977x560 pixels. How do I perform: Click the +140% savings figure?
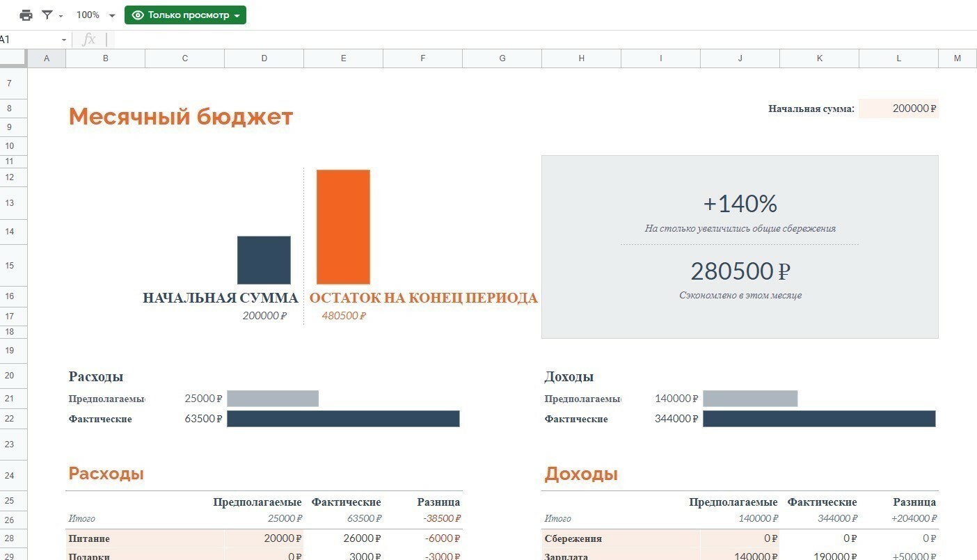[740, 203]
